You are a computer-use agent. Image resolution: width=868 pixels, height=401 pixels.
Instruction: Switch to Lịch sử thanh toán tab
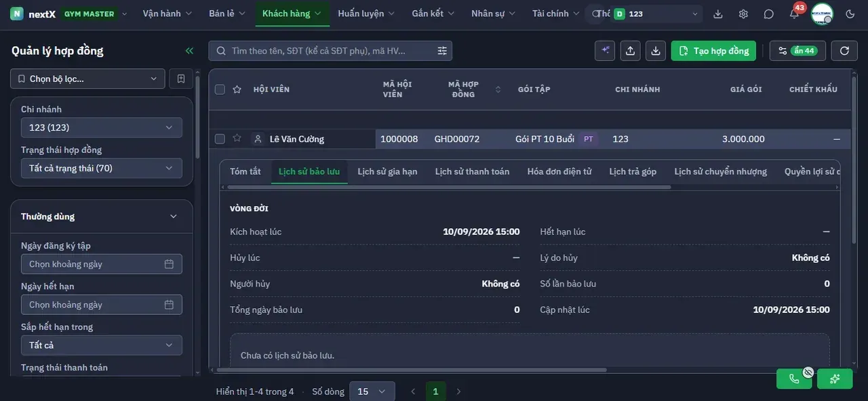[x=472, y=171]
